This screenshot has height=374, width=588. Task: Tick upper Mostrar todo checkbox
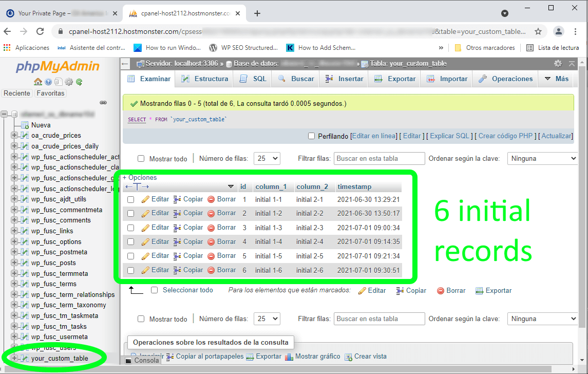(x=141, y=159)
